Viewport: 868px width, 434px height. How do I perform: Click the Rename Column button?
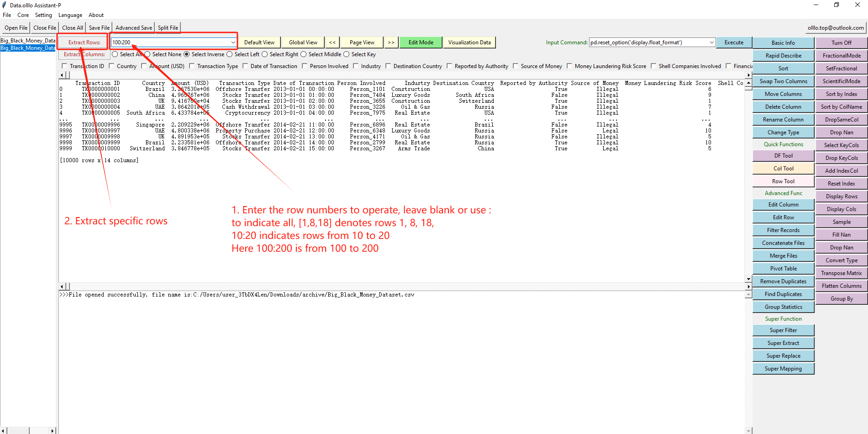click(783, 120)
